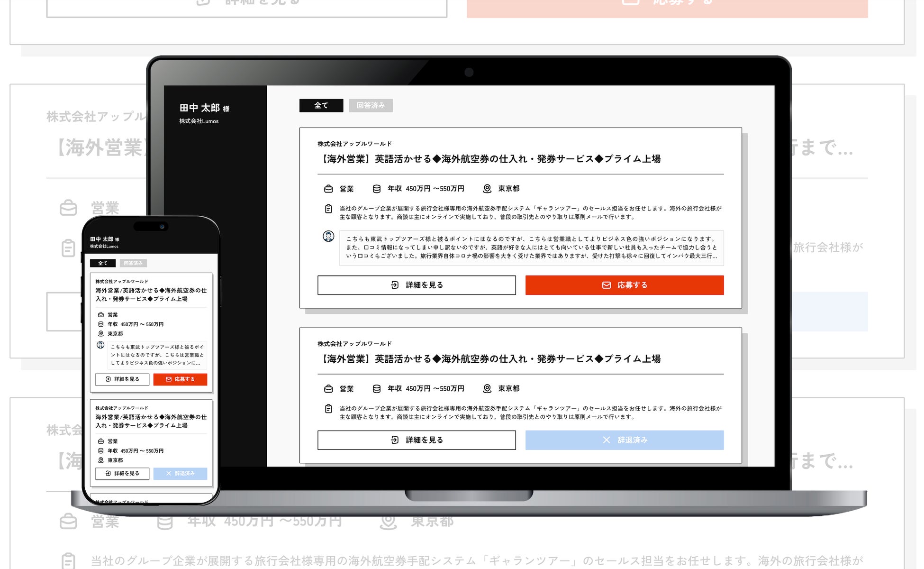
Task: Switch to 回答済み tab on laptop screen
Action: [x=371, y=105]
